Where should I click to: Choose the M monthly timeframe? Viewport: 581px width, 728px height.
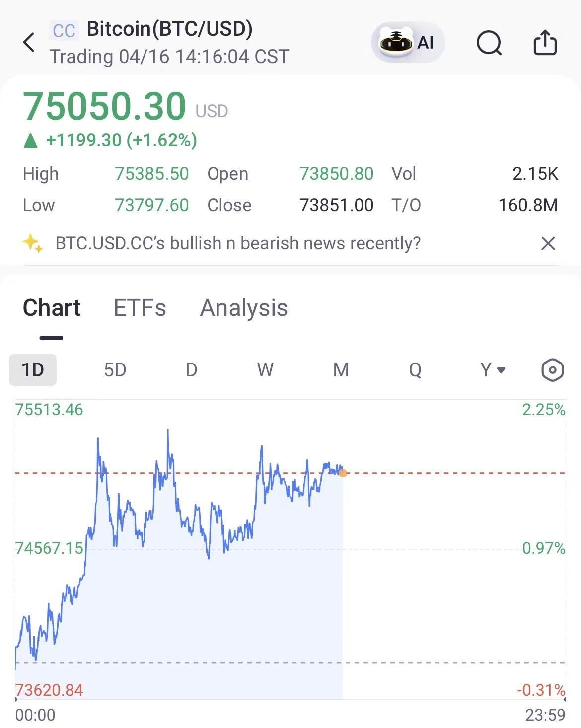(x=341, y=370)
